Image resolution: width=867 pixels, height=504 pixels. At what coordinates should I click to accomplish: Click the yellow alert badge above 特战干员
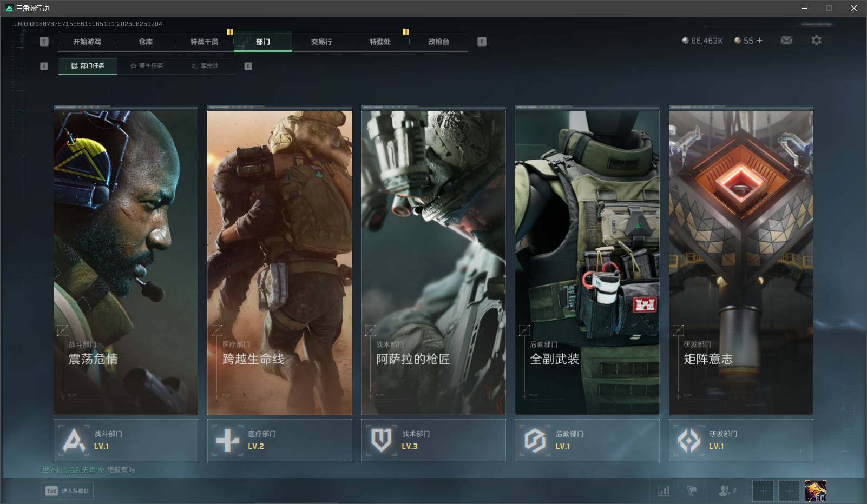coord(230,32)
